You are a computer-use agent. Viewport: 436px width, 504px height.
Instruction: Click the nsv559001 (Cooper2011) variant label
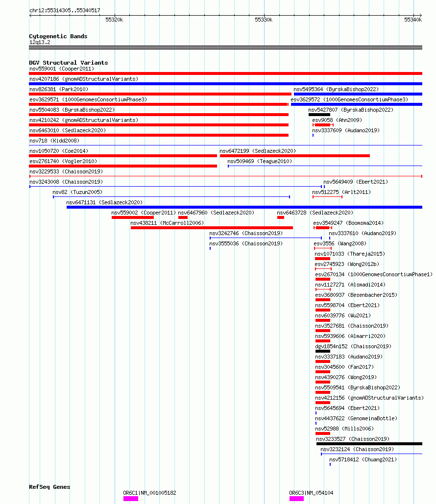tap(62, 69)
